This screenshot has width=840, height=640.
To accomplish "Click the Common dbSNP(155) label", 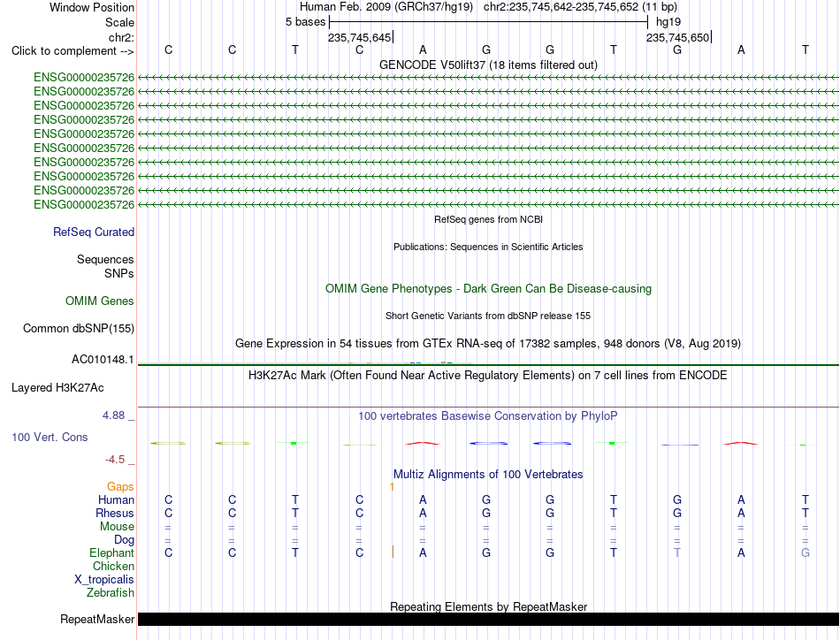I will 78,328.
